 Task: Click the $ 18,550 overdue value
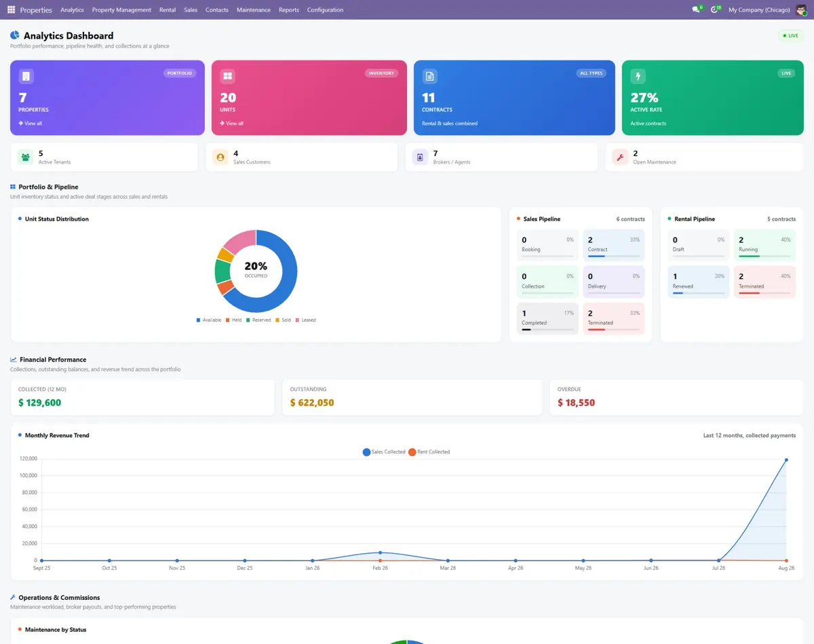point(577,402)
